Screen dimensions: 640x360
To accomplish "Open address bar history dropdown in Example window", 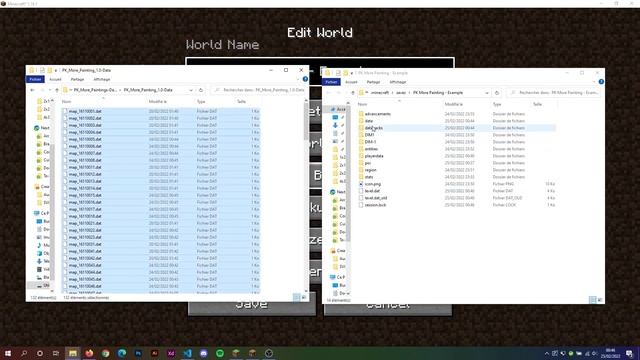I will point(487,93).
